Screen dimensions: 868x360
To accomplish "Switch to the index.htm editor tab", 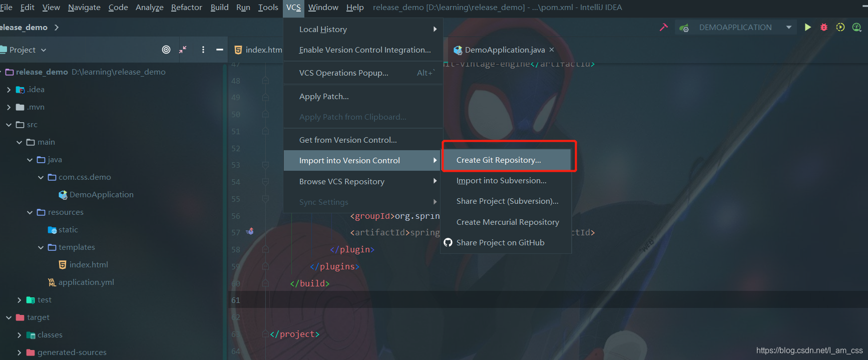I will (x=257, y=50).
